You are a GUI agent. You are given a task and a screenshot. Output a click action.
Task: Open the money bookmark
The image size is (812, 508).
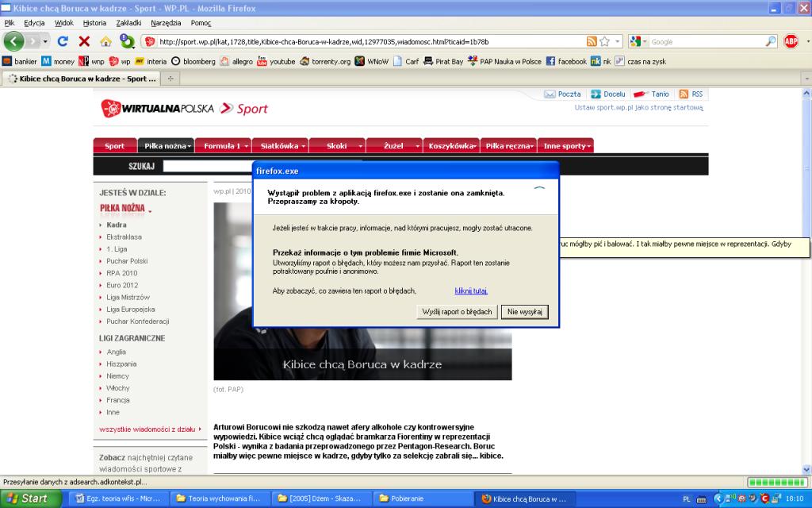point(58,61)
